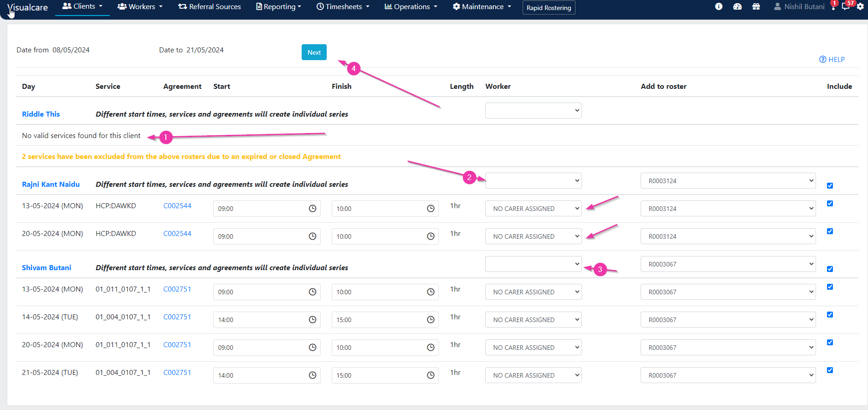Open the Maintenance menu
The image size is (868, 410).
coord(482,6)
